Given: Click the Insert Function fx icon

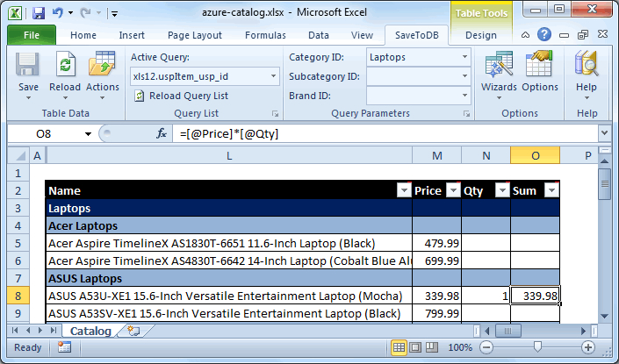Looking at the screenshot, I should pos(162,133).
